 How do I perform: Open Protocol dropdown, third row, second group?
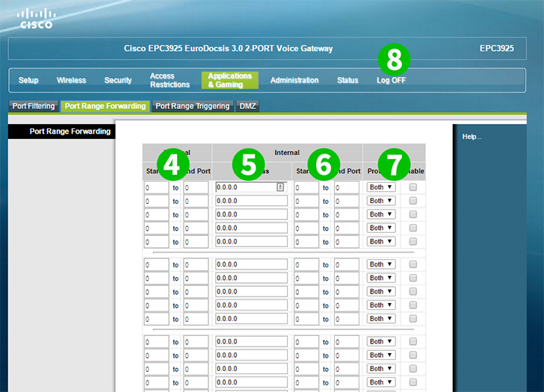[x=381, y=291]
